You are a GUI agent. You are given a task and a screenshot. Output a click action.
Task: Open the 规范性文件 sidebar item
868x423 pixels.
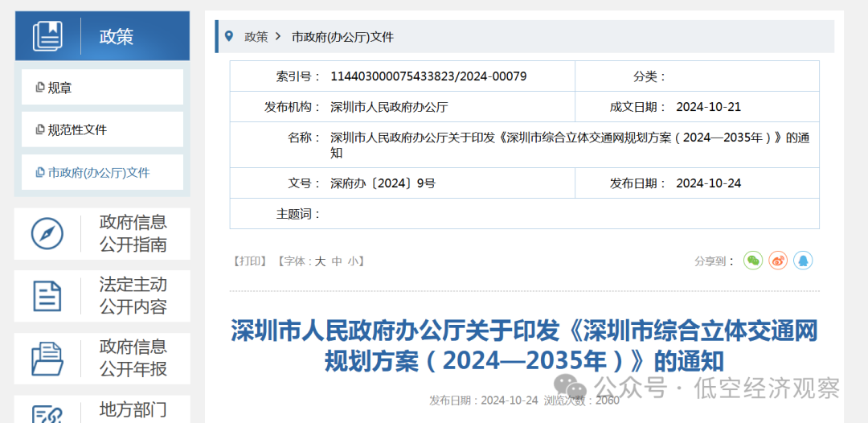pos(102,129)
